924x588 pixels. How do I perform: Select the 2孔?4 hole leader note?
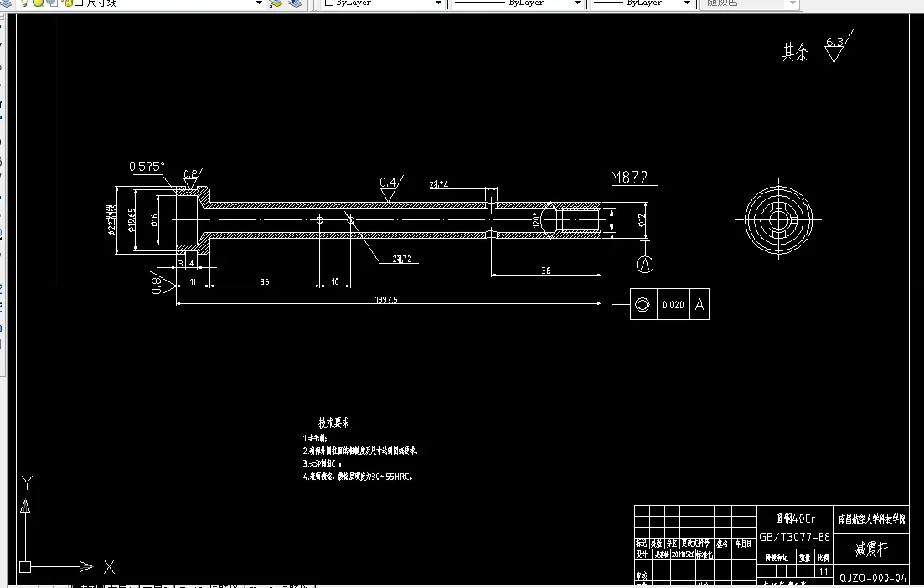point(438,184)
